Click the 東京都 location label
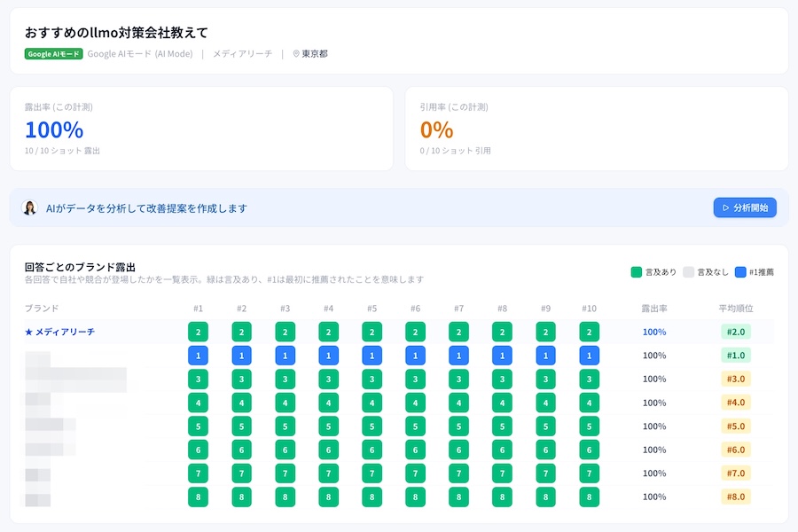 pos(315,53)
